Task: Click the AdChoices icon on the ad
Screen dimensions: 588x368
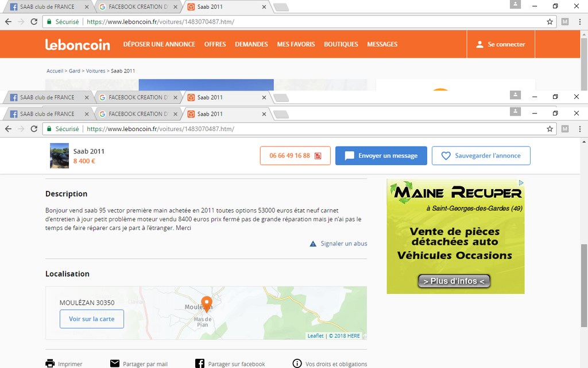Action: (x=521, y=182)
